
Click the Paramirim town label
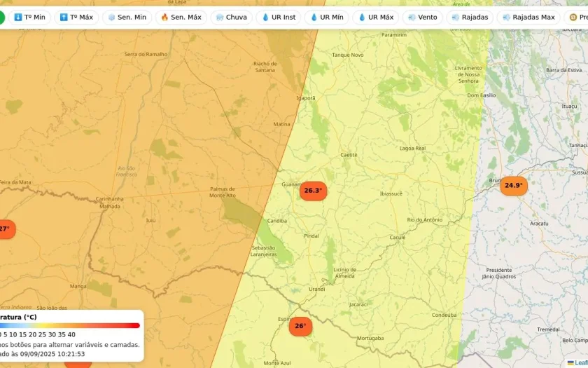[x=393, y=34]
